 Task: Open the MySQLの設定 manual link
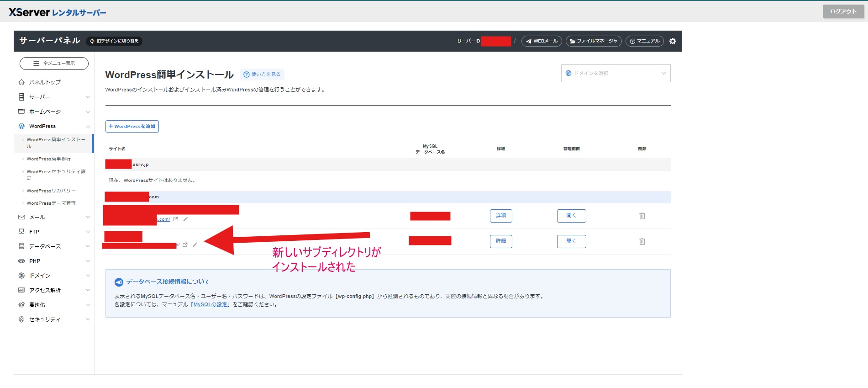(210, 304)
